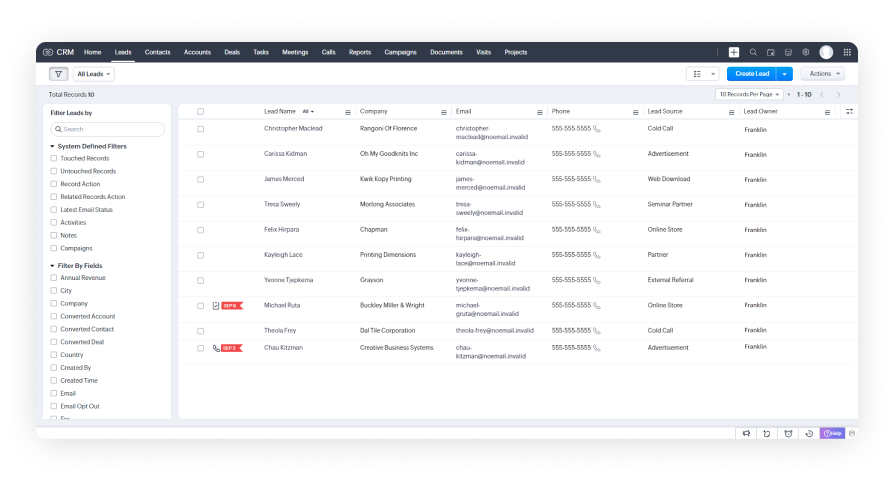Click the plus quick-create icon

point(734,52)
